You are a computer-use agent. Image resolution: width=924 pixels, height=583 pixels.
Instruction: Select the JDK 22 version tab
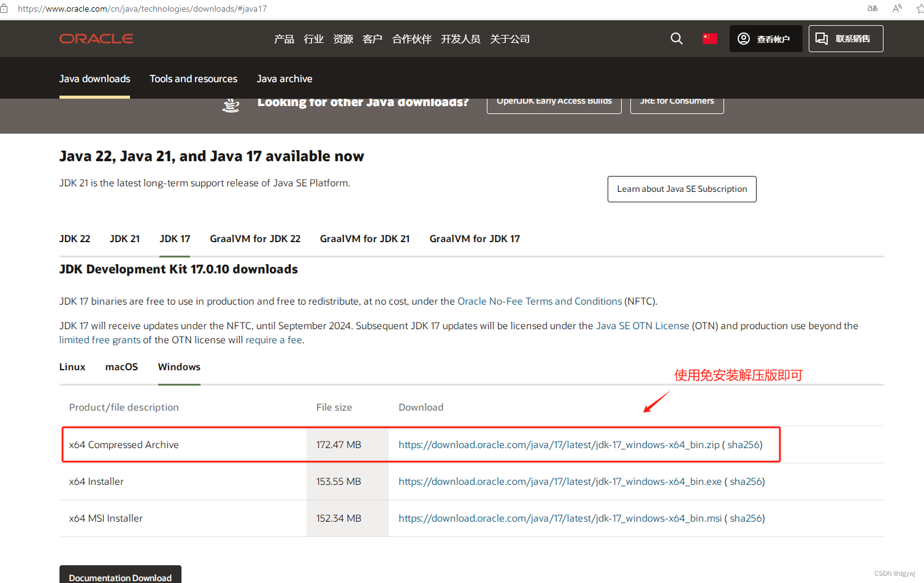click(x=74, y=238)
